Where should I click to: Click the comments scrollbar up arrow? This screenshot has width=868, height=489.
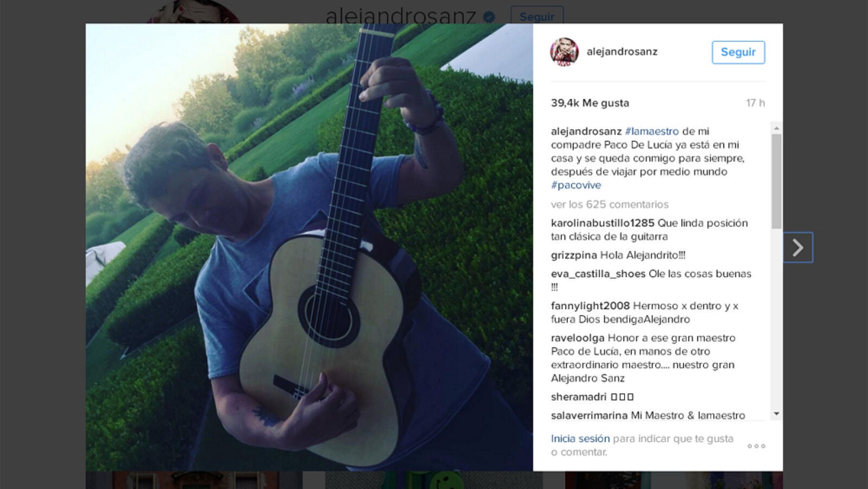[776, 128]
